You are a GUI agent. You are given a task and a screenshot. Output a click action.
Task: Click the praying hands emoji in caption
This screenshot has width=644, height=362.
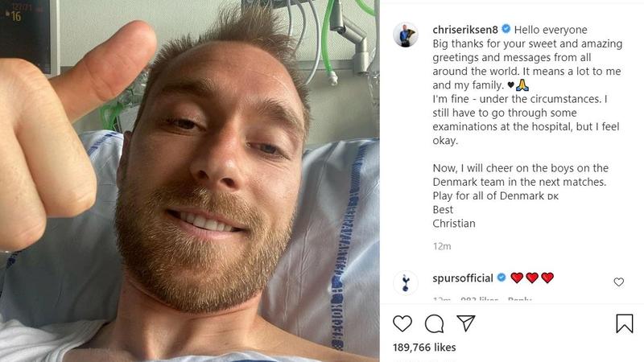click(522, 85)
